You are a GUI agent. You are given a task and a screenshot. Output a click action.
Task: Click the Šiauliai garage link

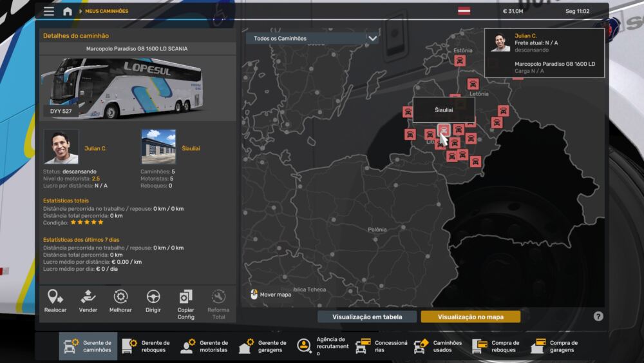(191, 148)
